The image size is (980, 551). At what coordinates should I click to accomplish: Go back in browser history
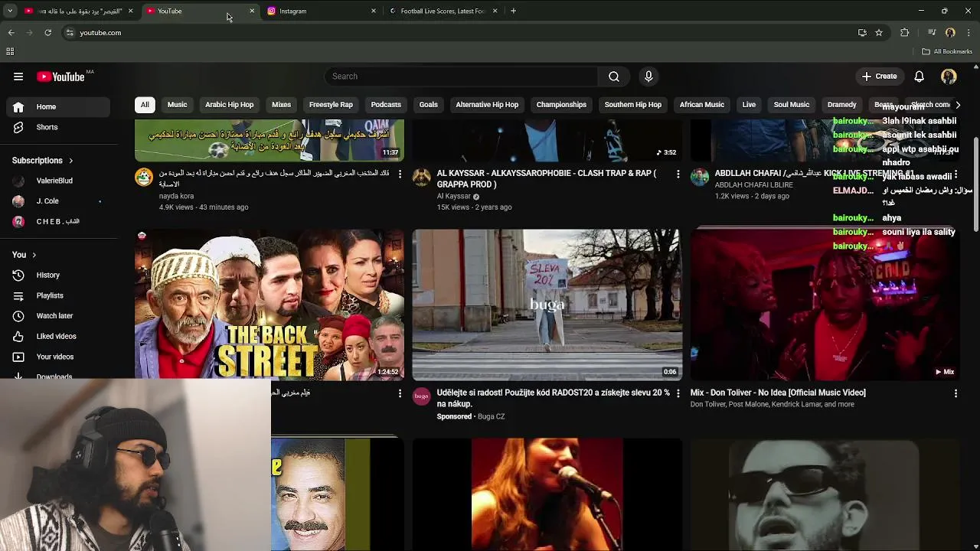[x=11, y=33]
